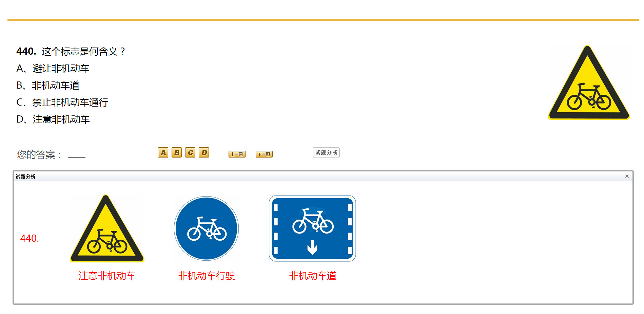The image size is (644, 314).
Task: Choose answer C button
Action: [190, 152]
